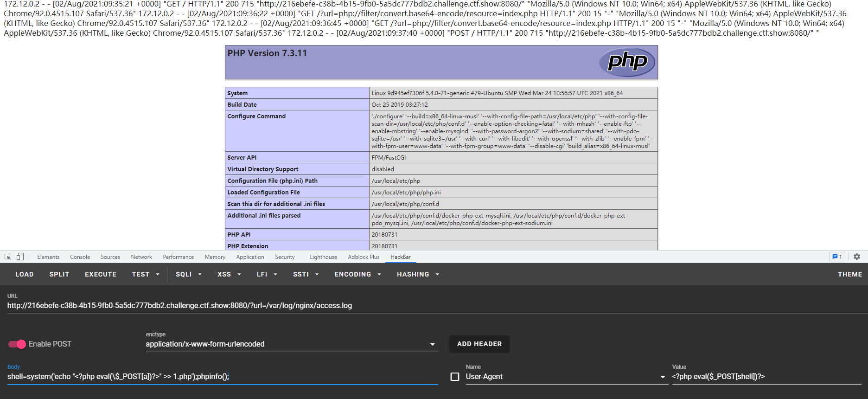868x399 pixels.
Task: Select the FPM/FastCGI Server API value
Action: 389,158
